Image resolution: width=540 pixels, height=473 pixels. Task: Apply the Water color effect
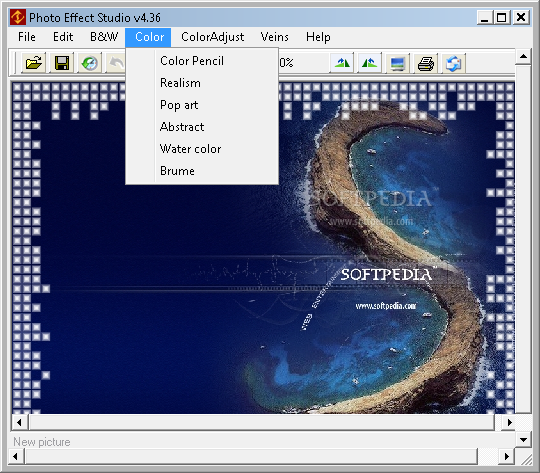202,149
